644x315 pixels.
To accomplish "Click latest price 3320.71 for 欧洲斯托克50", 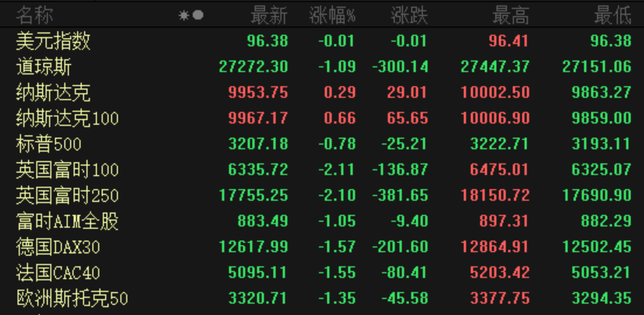I will [x=259, y=298].
